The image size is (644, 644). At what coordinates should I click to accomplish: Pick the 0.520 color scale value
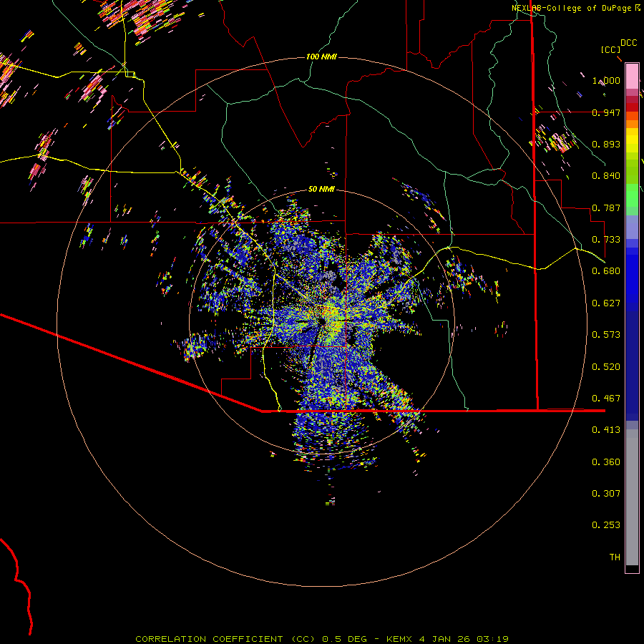click(x=606, y=367)
